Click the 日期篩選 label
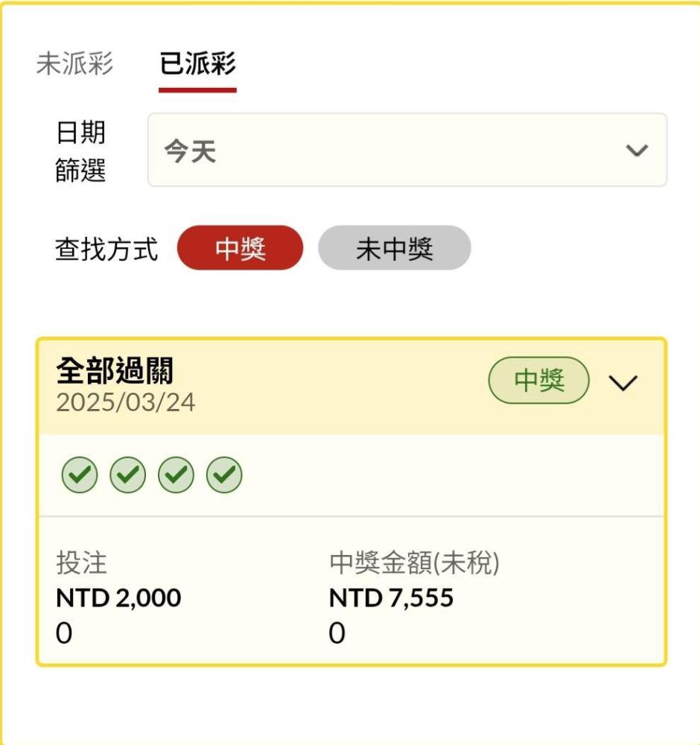This screenshot has width=700, height=745. click(x=80, y=152)
